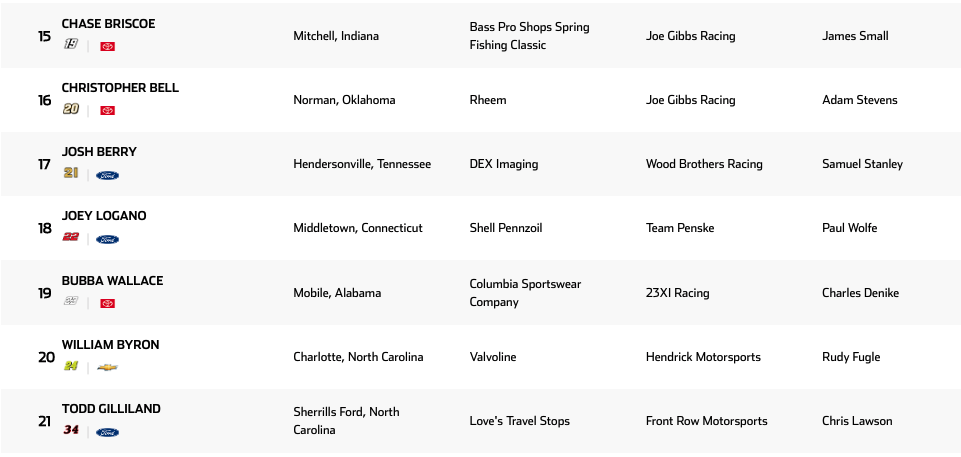
Task: Click Toyota logo beside Chase Briscoe
Action: (107, 46)
